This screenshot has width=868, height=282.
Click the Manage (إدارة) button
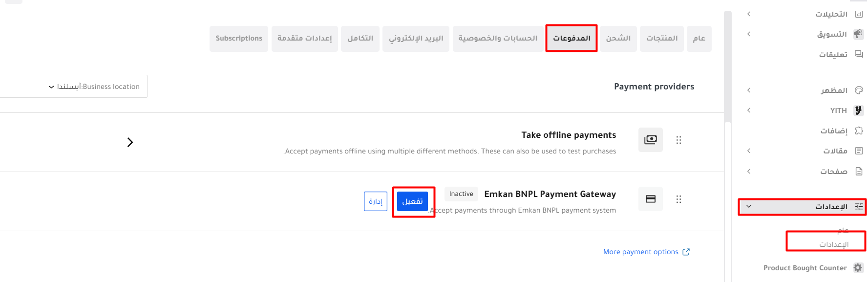(375, 201)
